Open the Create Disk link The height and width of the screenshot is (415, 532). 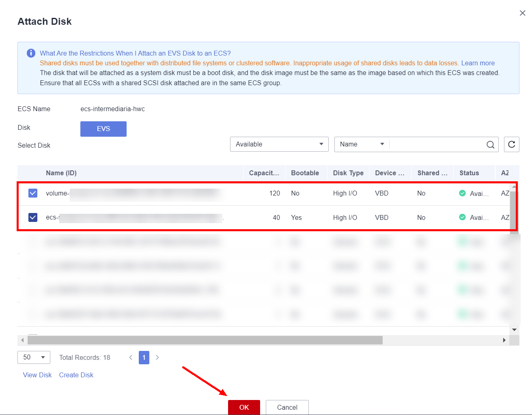tap(76, 375)
